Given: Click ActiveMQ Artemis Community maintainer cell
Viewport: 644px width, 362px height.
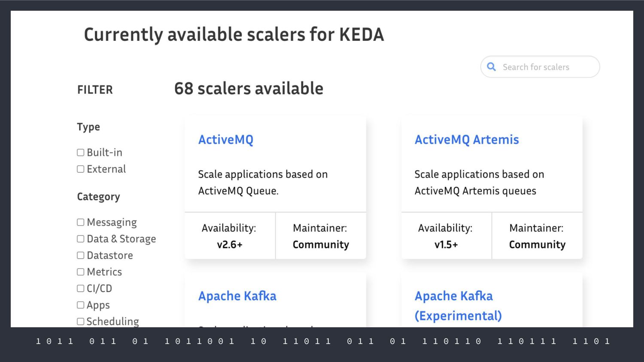Looking at the screenshot, I should pyautogui.click(x=537, y=236).
